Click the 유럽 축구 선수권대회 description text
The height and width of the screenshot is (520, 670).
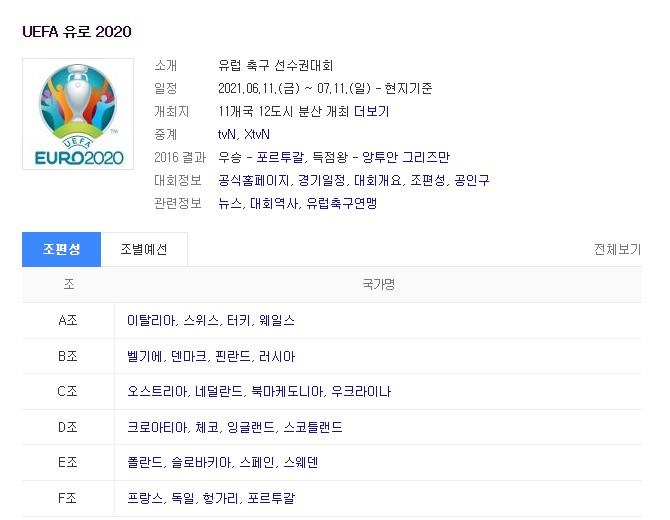click(x=276, y=65)
